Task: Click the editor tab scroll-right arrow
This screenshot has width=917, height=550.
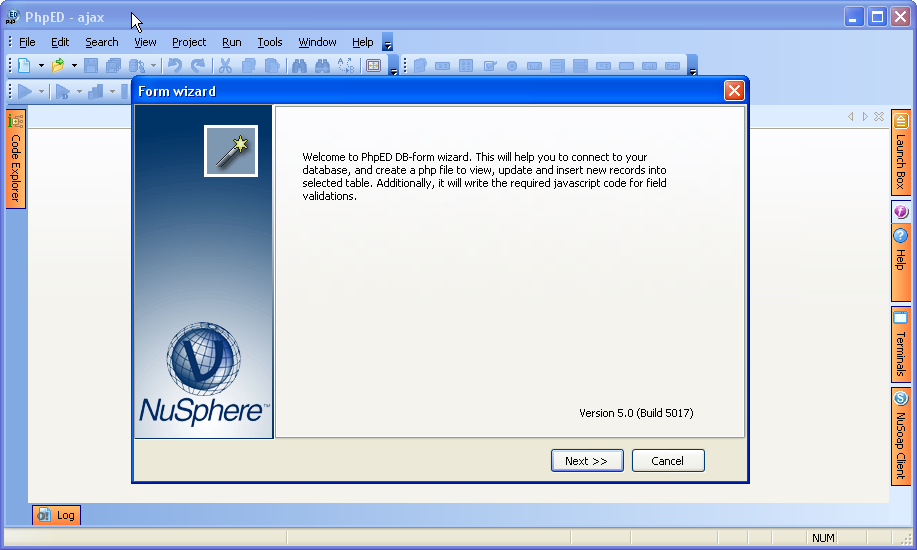Action: click(864, 116)
